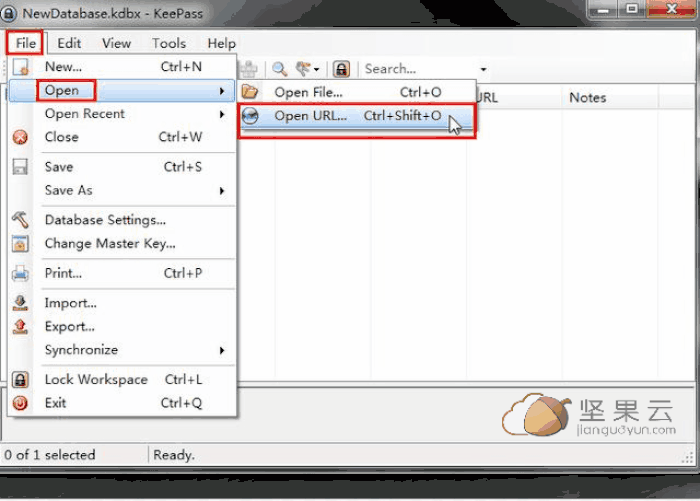Image resolution: width=700 pixels, height=501 pixels.
Task: Select the Synchronize menu entry
Action: click(x=122, y=350)
